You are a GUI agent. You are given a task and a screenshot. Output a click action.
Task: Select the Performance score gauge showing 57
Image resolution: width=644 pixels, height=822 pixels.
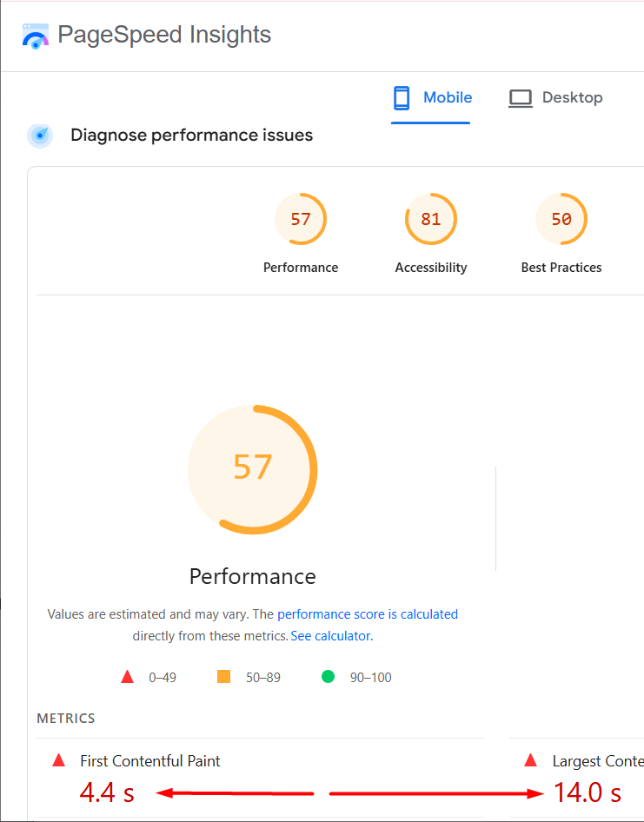(301, 219)
